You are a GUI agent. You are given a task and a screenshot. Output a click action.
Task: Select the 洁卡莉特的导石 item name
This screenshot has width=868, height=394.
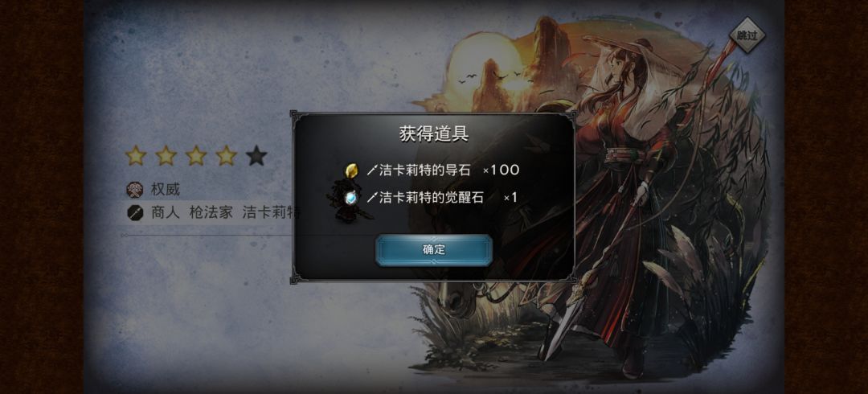pos(424,170)
